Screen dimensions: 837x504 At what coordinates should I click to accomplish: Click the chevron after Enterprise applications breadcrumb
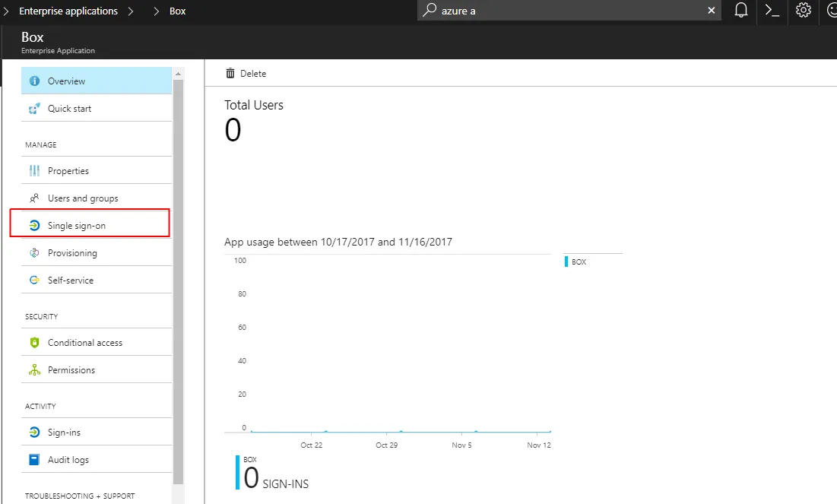pos(131,11)
